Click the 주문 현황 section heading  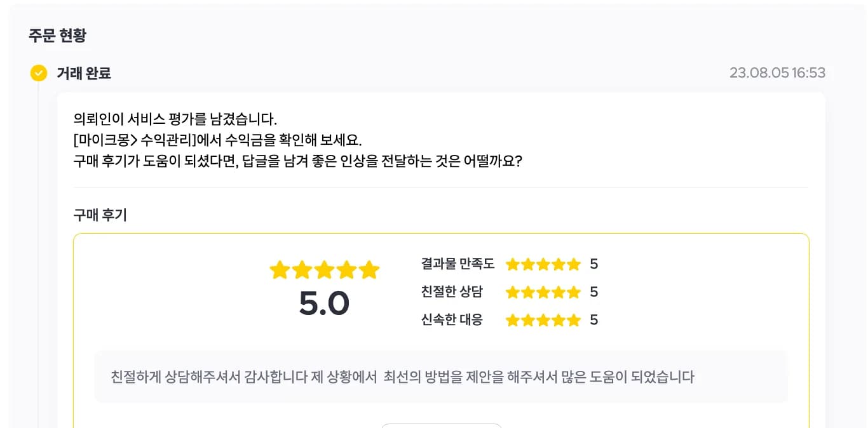pyautogui.click(x=57, y=36)
